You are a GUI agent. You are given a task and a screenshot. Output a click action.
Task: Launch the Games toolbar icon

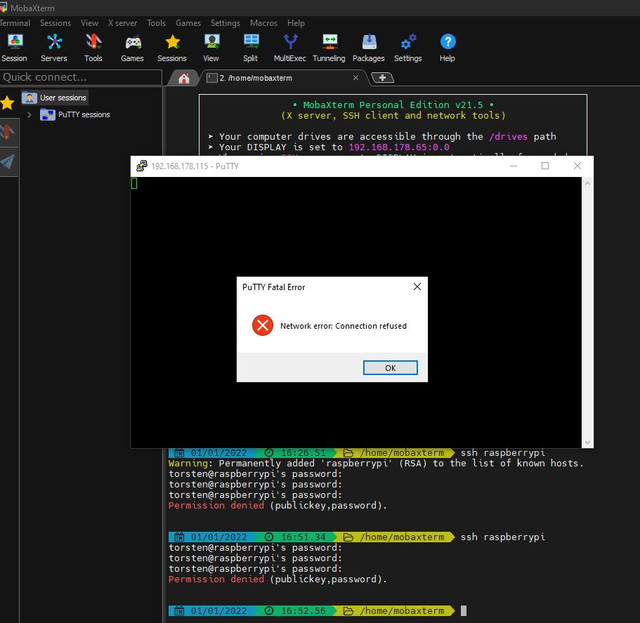pyautogui.click(x=132, y=48)
